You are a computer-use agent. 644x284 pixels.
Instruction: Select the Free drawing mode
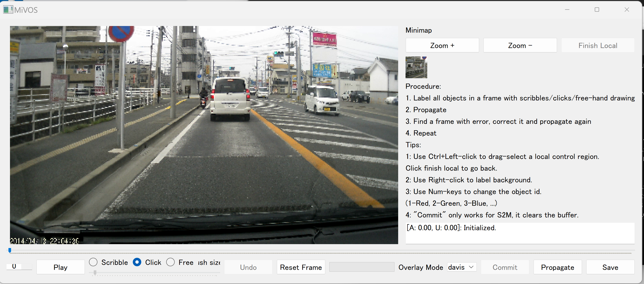(171, 262)
